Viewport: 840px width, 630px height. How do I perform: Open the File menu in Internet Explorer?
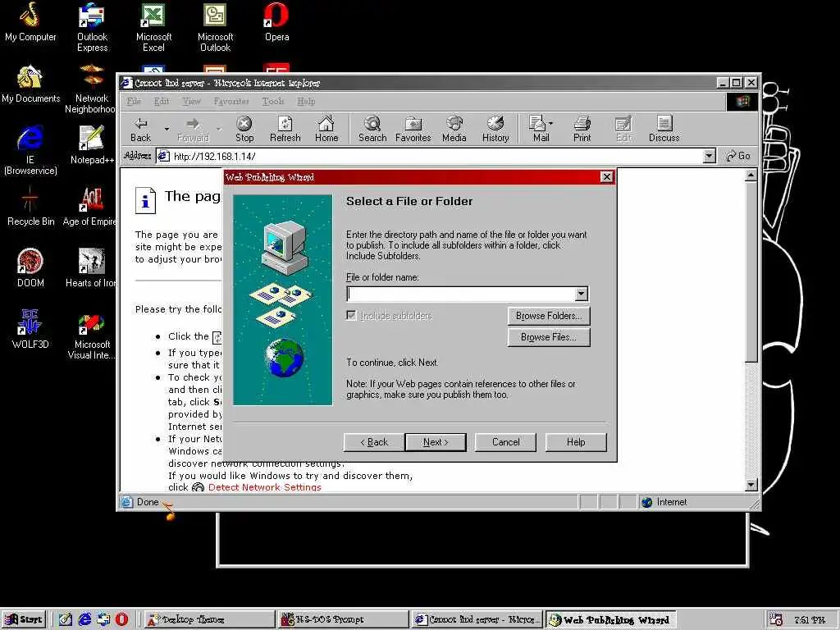coord(134,101)
